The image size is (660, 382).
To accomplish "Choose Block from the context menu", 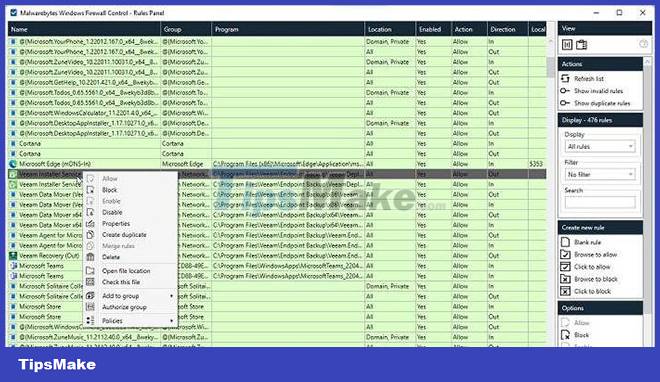I will tap(109, 190).
